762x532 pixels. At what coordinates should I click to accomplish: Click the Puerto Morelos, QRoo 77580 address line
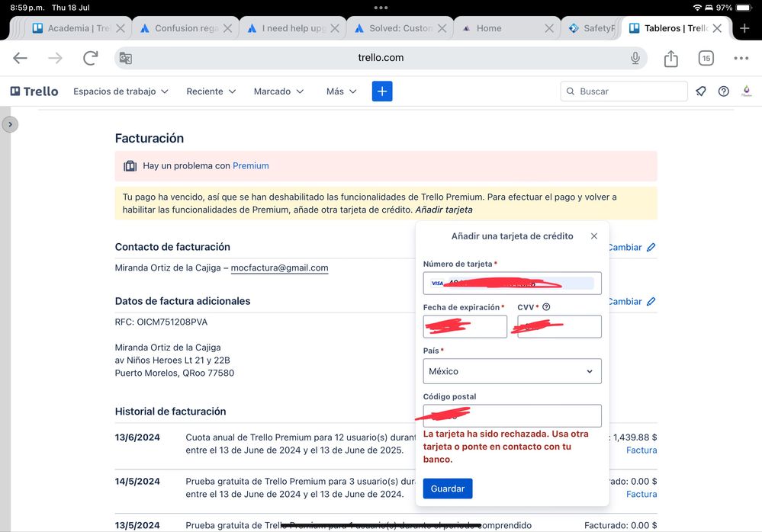[x=175, y=373]
